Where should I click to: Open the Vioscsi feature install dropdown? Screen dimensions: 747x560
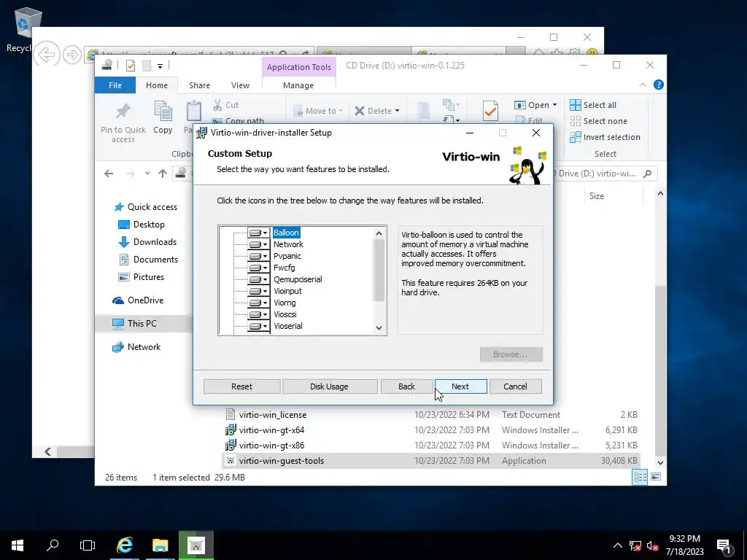(x=258, y=314)
